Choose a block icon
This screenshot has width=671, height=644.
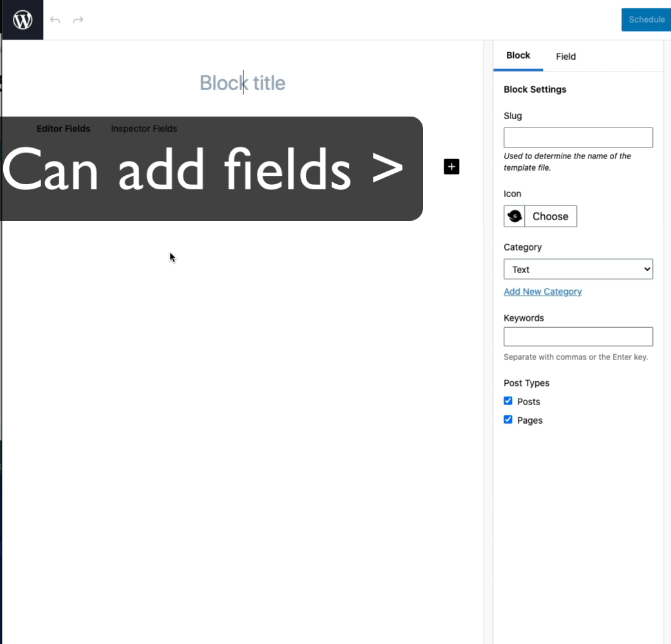pos(551,216)
